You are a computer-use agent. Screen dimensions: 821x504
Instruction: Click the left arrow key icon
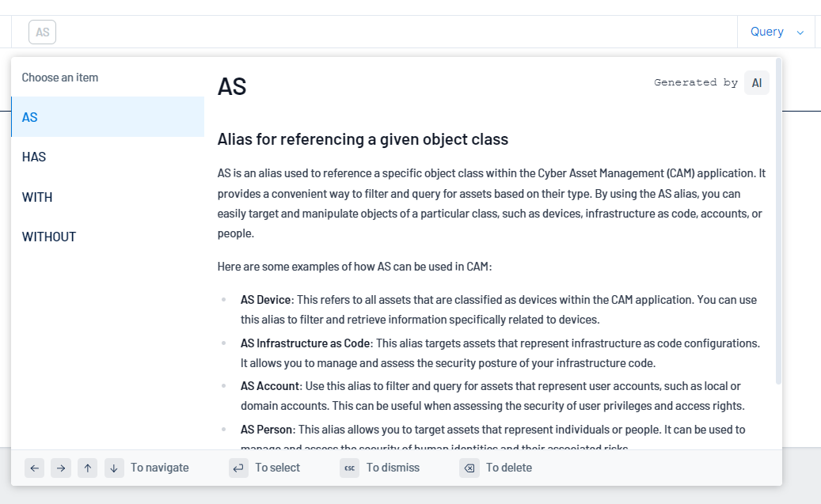34,468
